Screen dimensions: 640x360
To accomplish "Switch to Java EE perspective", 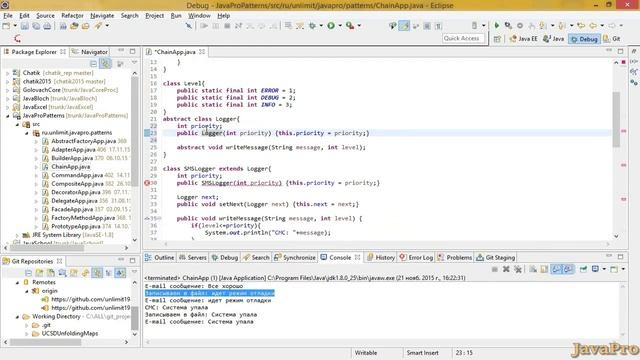I will (524, 39).
